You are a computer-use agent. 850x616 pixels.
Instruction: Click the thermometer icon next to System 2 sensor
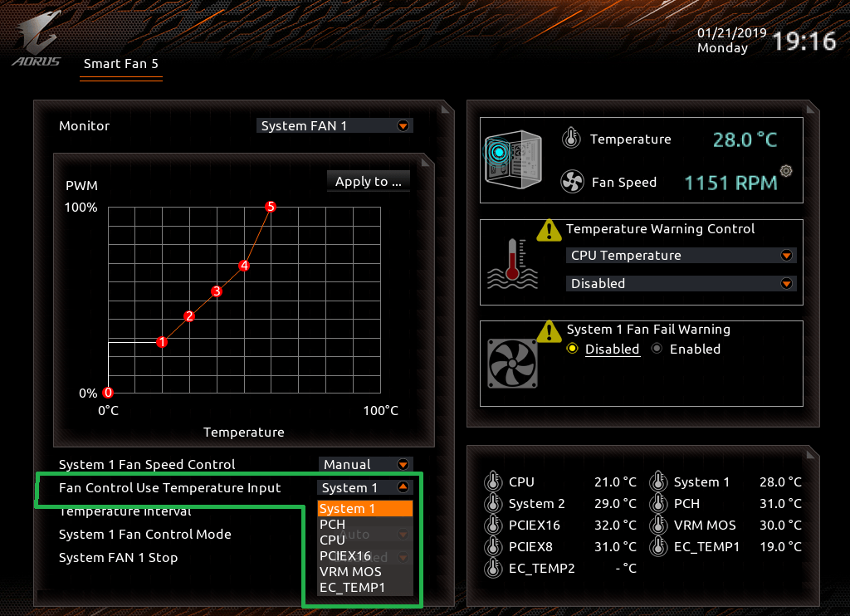pos(493,502)
